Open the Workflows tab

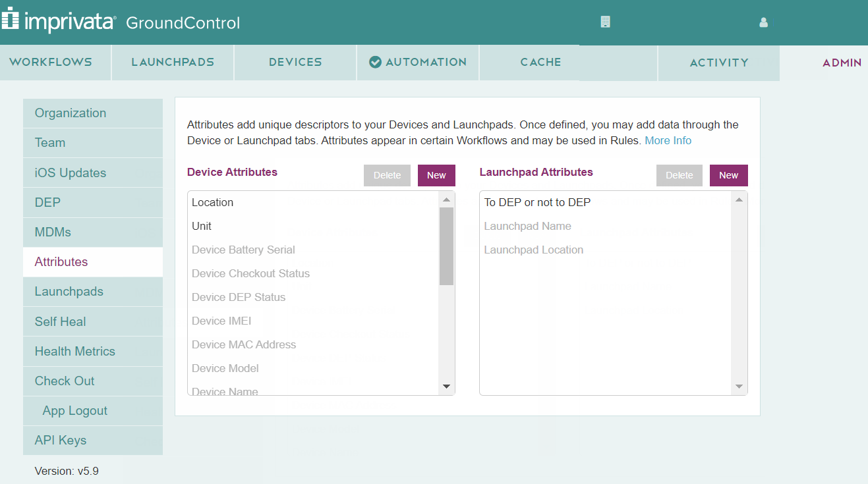[x=55, y=63]
